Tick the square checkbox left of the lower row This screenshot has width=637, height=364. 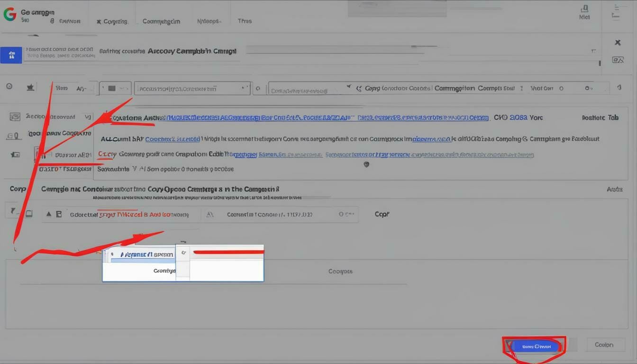29,214
